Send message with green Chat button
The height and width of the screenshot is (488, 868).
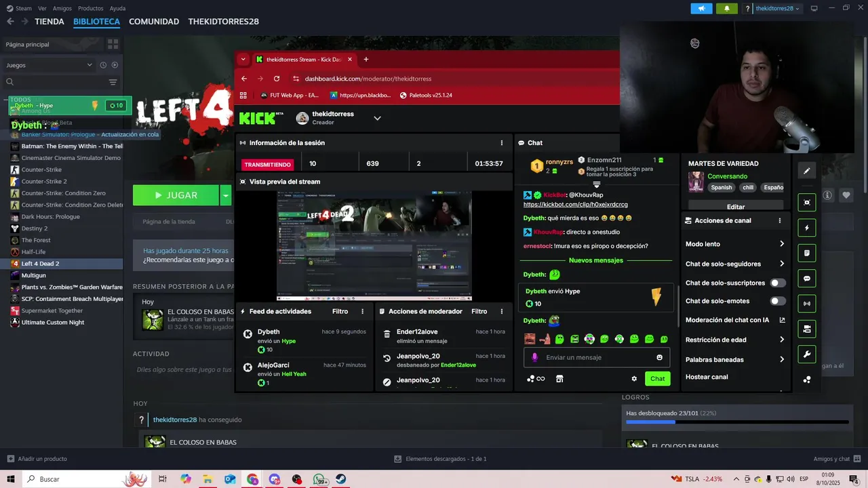tap(658, 379)
